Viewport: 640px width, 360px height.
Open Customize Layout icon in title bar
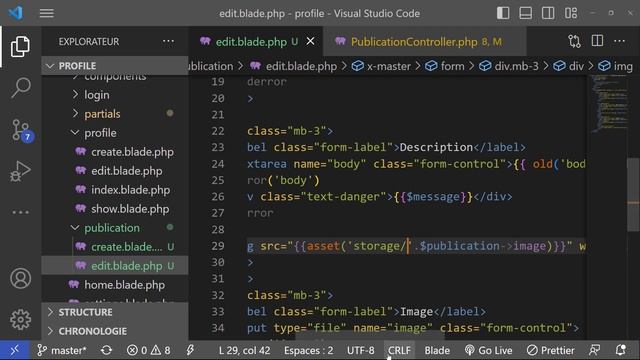click(x=571, y=13)
